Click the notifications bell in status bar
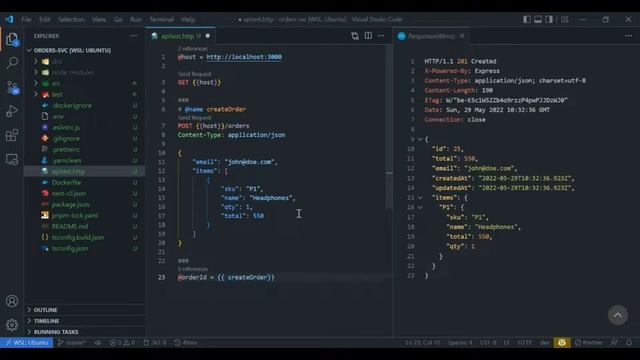 click(629, 342)
